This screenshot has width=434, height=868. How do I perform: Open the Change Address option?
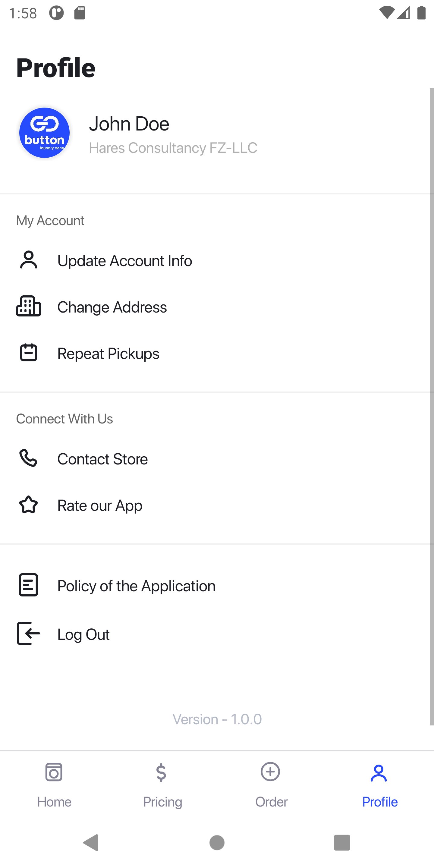[112, 307]
